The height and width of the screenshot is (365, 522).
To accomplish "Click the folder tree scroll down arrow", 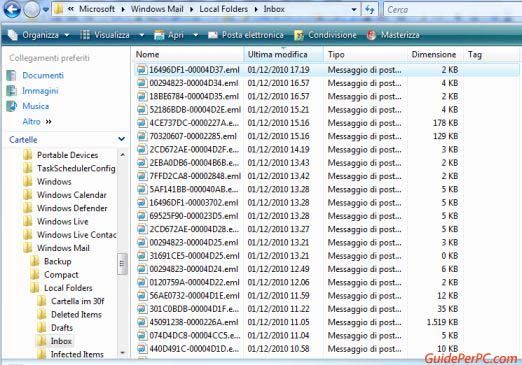I will point(123,352).
